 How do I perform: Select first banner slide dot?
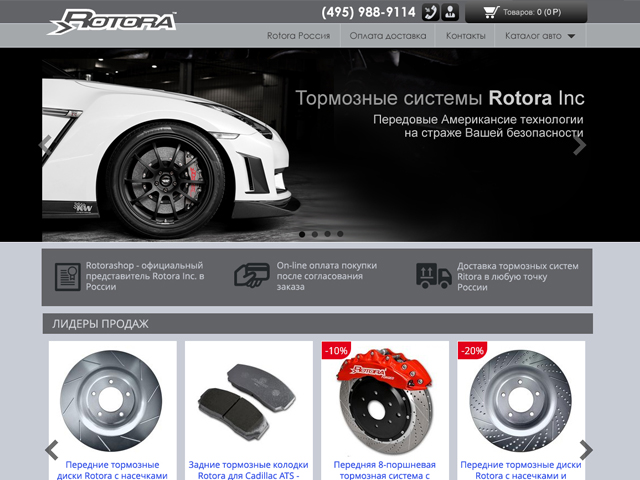click(302, 234)
